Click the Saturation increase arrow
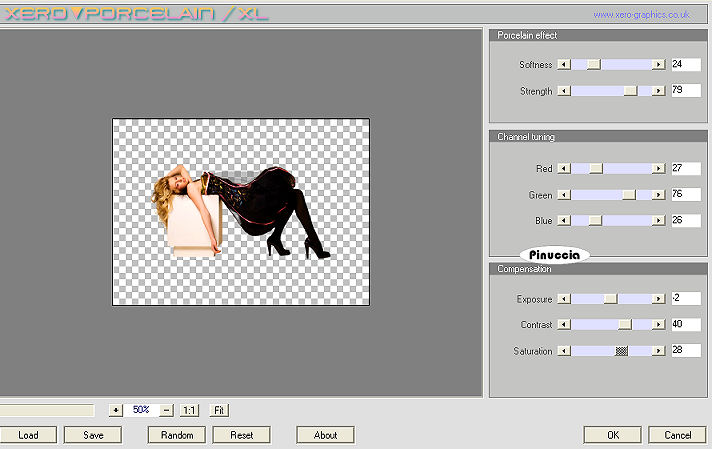712x449 pixels. 658,351
